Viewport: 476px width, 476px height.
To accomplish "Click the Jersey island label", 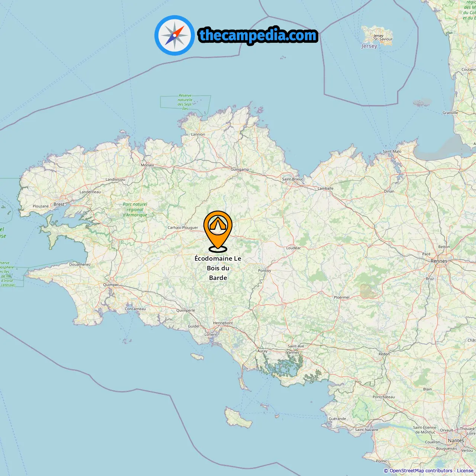I will 369,46.
